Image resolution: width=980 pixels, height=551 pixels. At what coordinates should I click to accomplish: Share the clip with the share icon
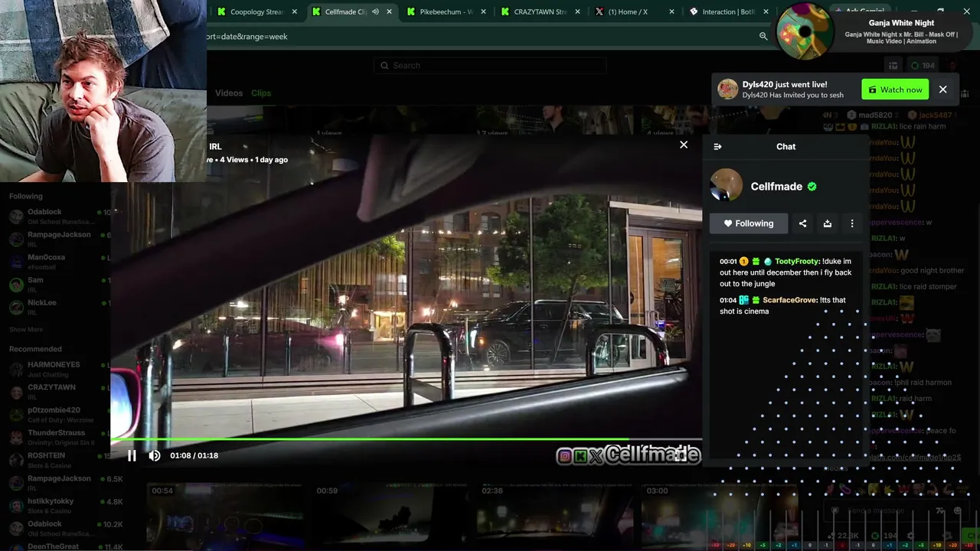pyautogui.click(x=802, y=223)
